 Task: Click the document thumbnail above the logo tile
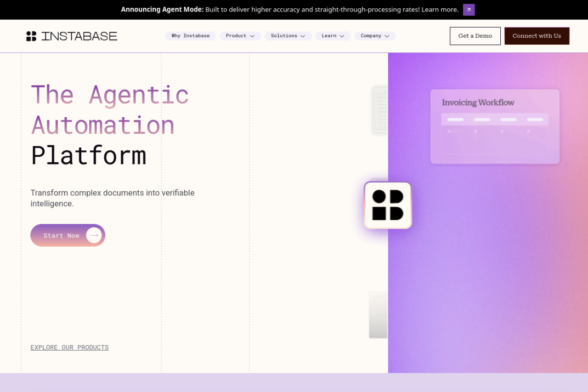[x=380, y=110]
